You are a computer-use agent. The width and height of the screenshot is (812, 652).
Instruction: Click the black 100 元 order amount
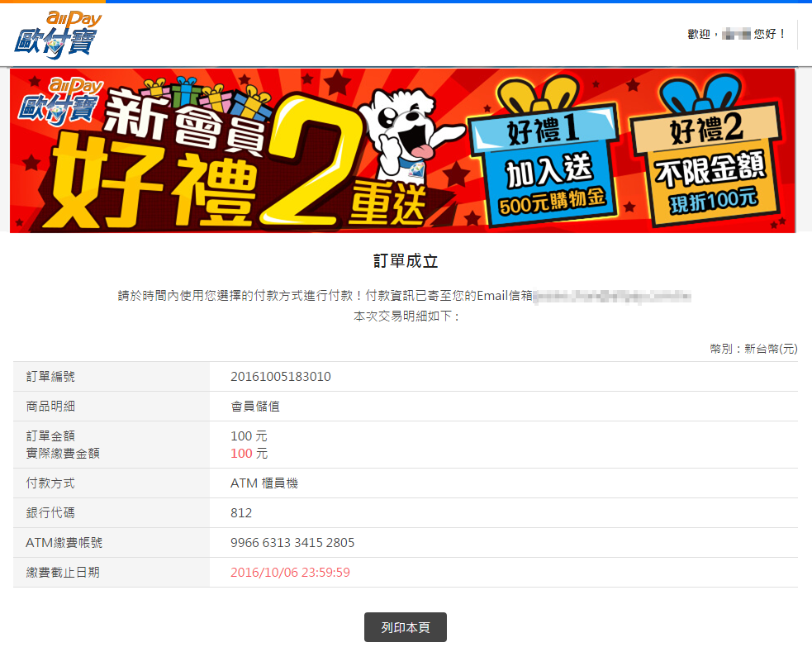pyautogui.click(x=249, y=436)
